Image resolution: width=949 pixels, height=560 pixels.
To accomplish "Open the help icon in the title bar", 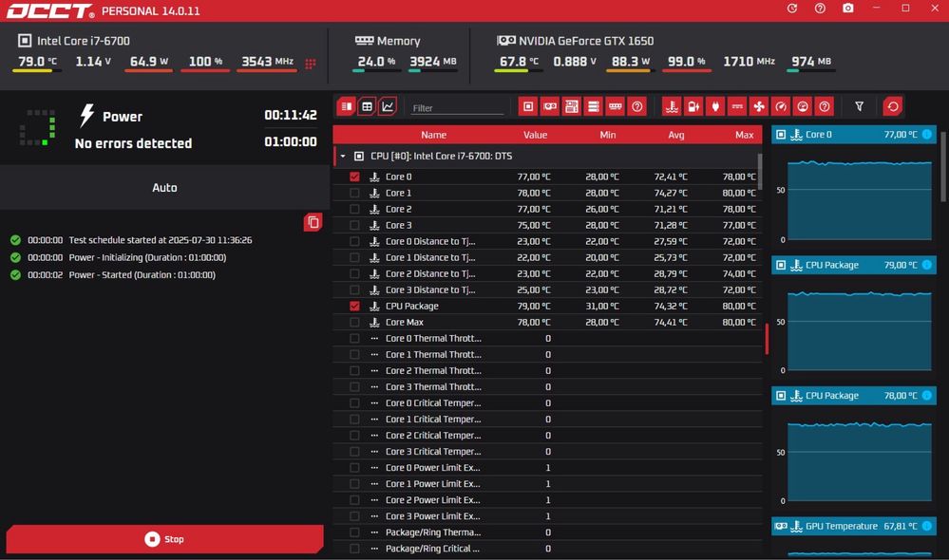I will [x=820, y=9].
